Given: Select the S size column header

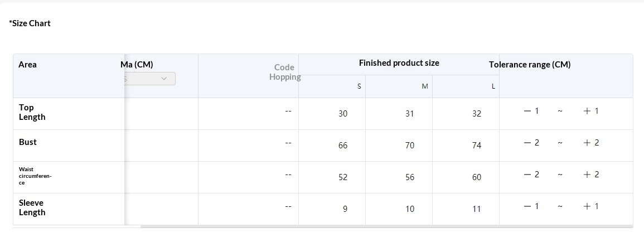Looking at the screenshot, I should (x=359, y=86).
